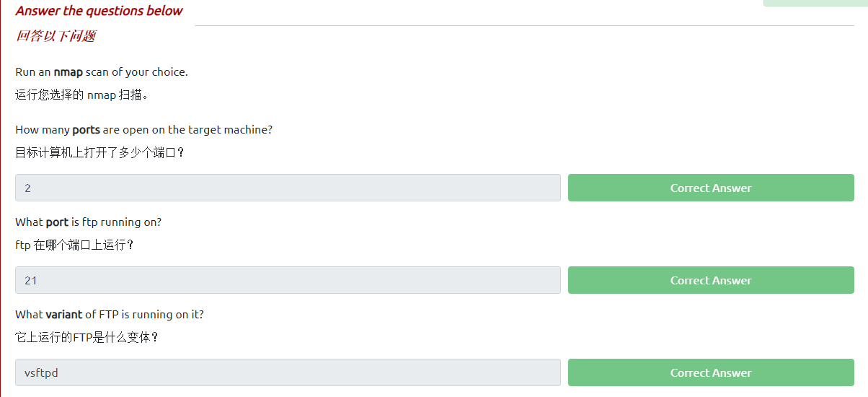Click the Chinese question 目标计算机上打开了多少个端口
Viewport: 868px width, 397px height.
click(x=99, y=152)
